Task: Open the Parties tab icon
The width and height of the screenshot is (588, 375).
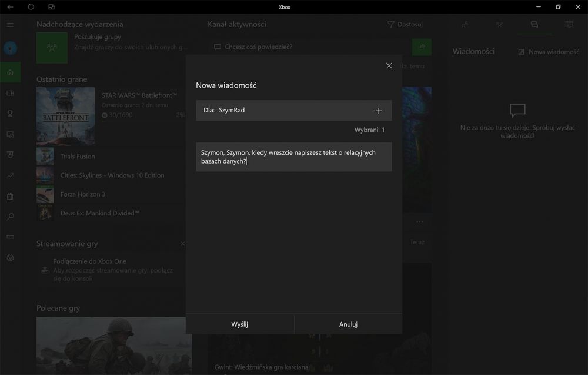Action: point(499,24)
